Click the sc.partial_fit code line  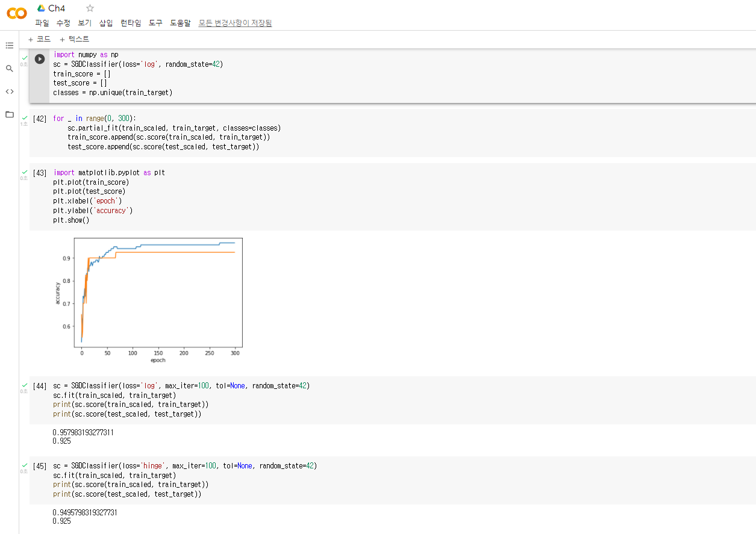[x=174, y=128]
